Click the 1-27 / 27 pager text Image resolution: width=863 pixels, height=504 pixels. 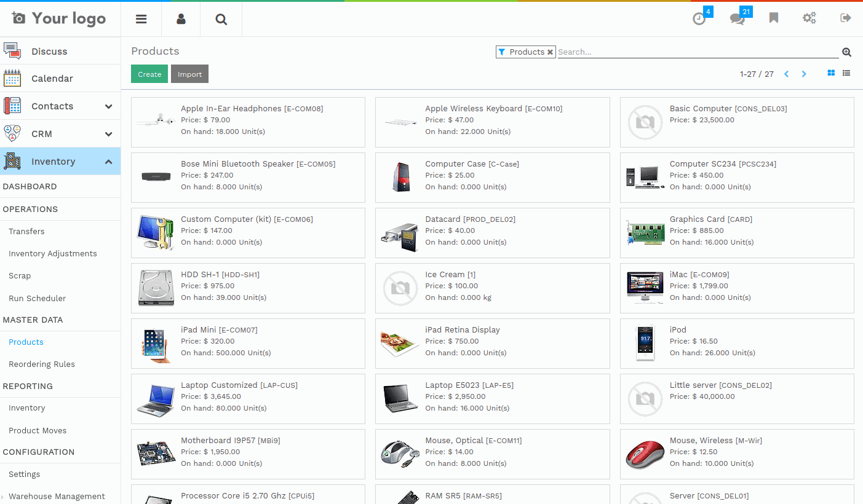757,74
